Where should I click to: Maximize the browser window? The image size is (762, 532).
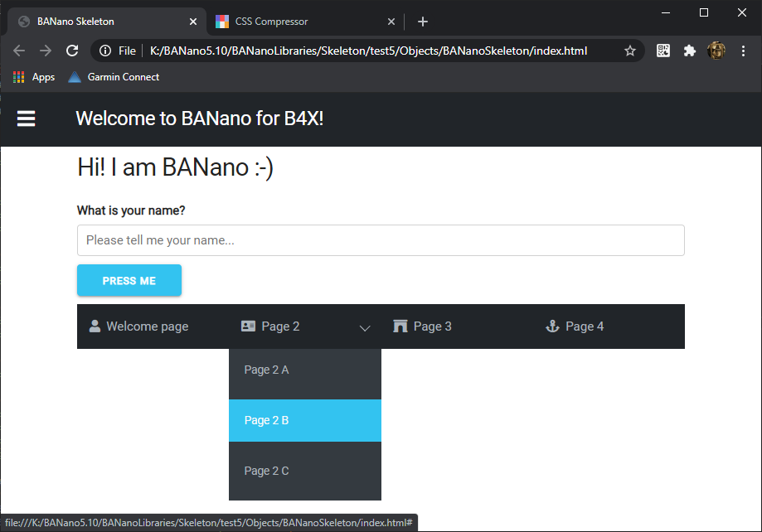pos(704,12)
